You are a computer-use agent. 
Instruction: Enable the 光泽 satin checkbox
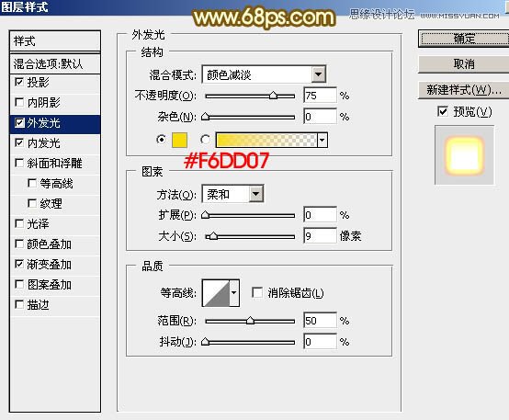coord(19,223)
